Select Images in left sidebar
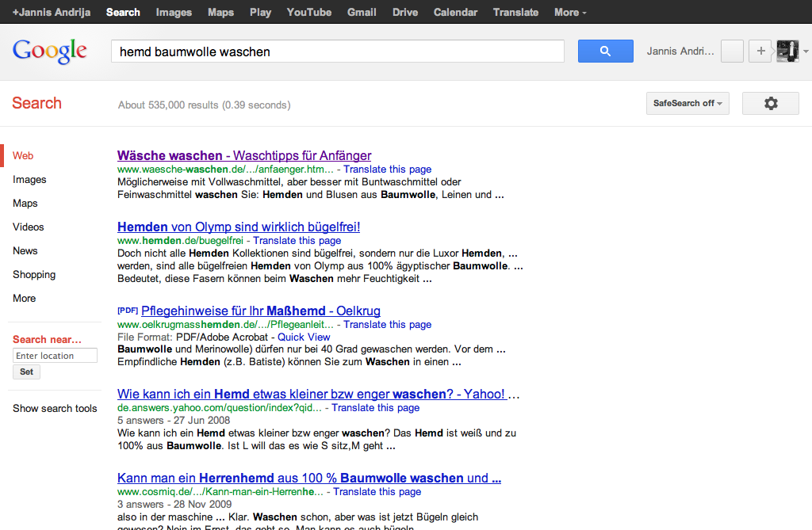The width and height of the screenshot is (812, 530). pyautogui.click(x=29, y=180)
